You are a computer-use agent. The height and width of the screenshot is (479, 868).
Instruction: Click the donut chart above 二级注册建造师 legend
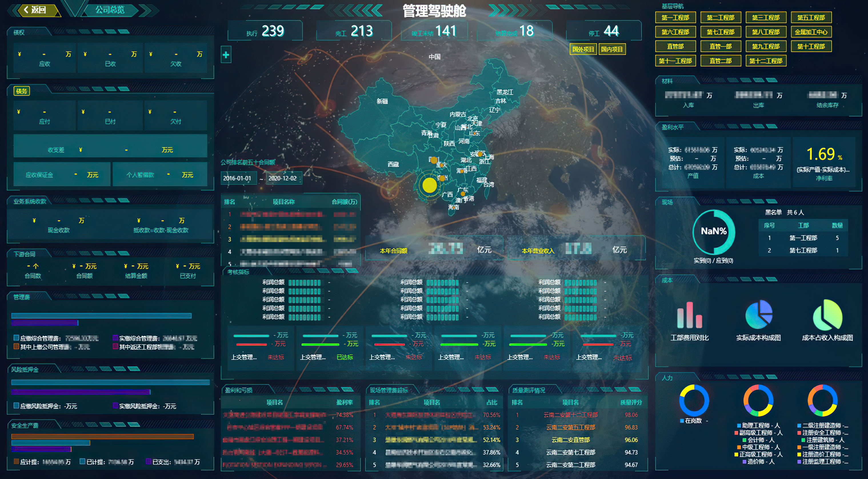coord(823,400)
